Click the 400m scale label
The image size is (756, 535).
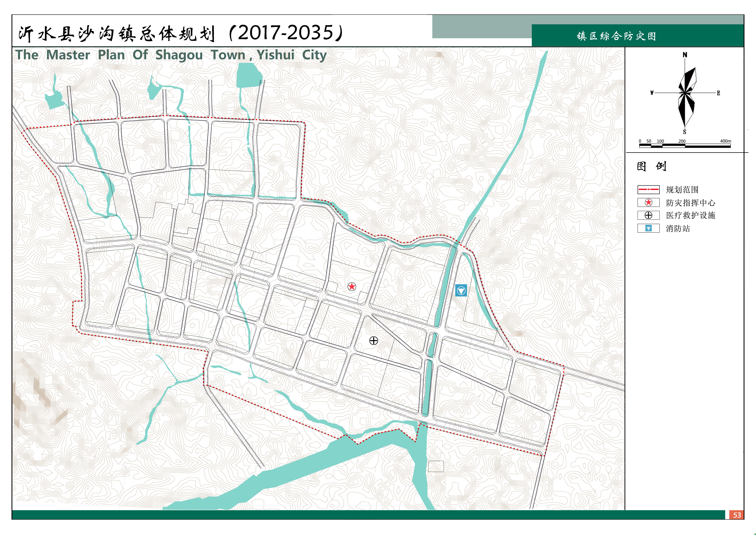[726, 141]
